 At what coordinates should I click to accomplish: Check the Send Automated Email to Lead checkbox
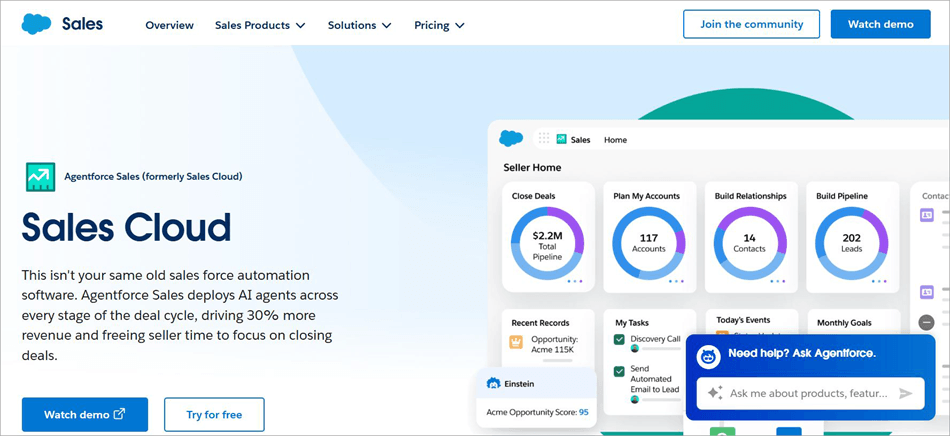[619, 371]
